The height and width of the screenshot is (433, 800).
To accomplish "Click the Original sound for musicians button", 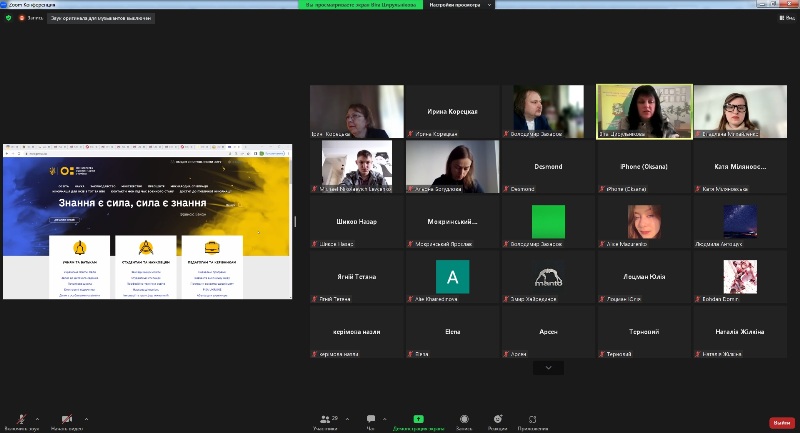I will tap(98, 17).
